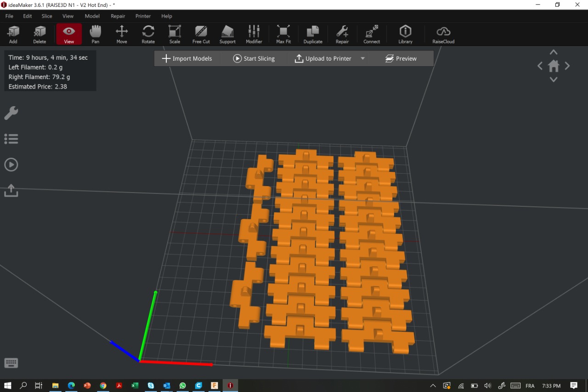Pick the Rotate tool
Screen dimensions: 588x392
pyautogui.click(x=148, y=34)
